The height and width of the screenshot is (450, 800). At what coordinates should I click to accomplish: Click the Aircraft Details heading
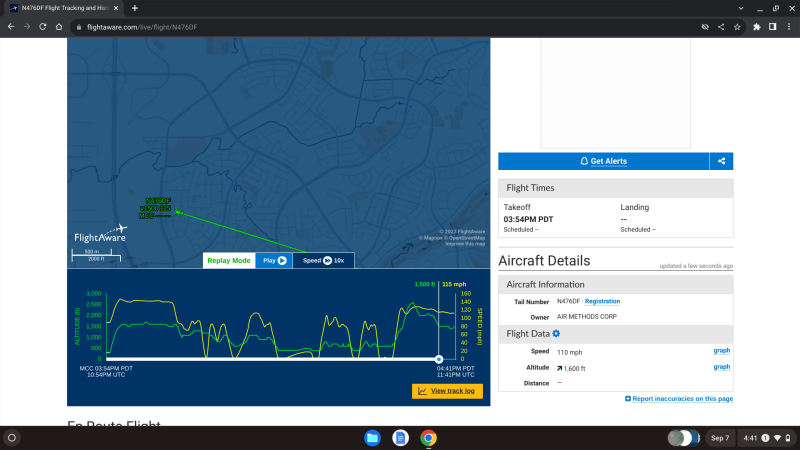point(544,261)
